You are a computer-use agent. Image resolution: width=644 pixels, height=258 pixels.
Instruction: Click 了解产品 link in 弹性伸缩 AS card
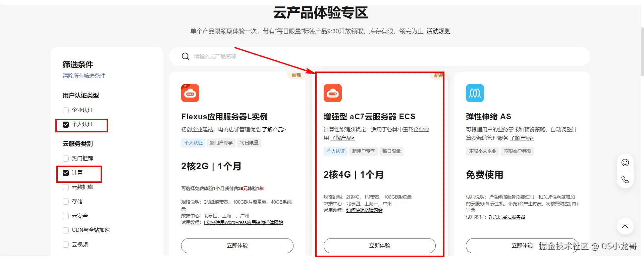pos(522,138)
